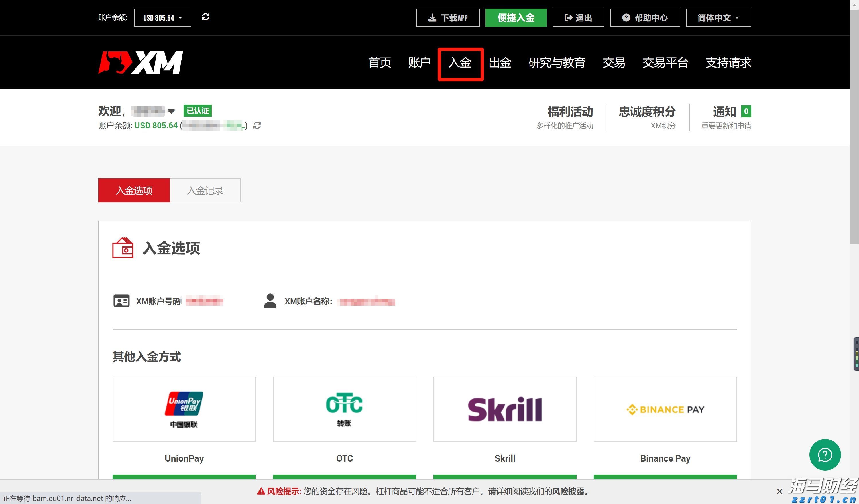Switch to the 入金记录 tab

click(x=205, y=190)
